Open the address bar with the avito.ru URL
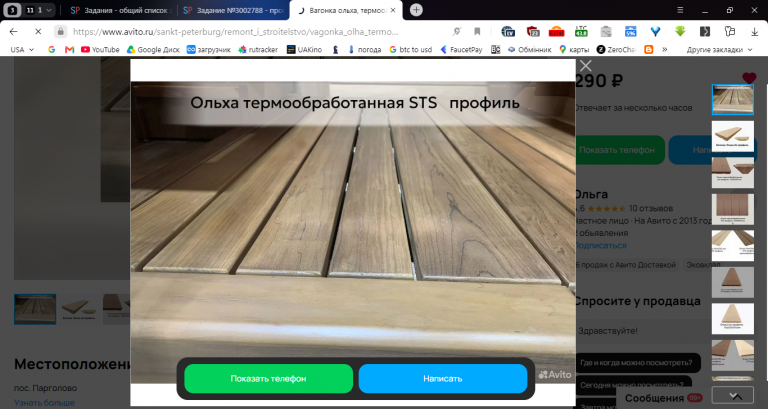This screenshot has width=768, height=409. click(x=235, y=32)
